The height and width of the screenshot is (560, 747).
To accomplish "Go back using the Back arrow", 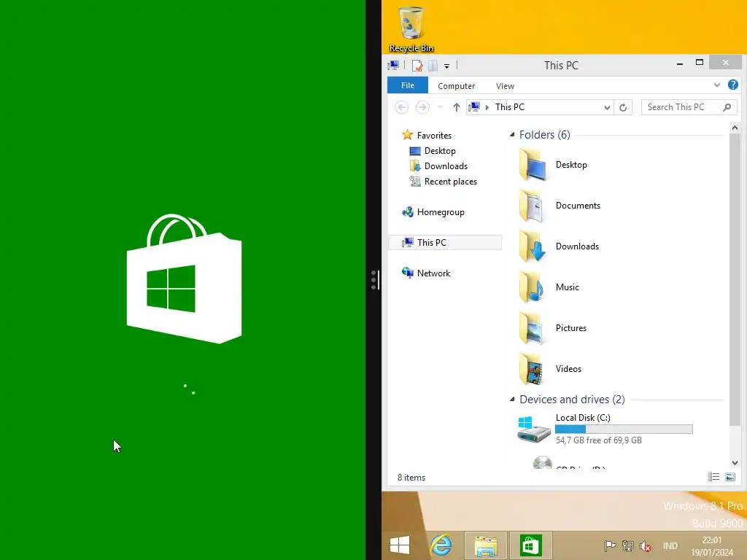I will 402,107.
